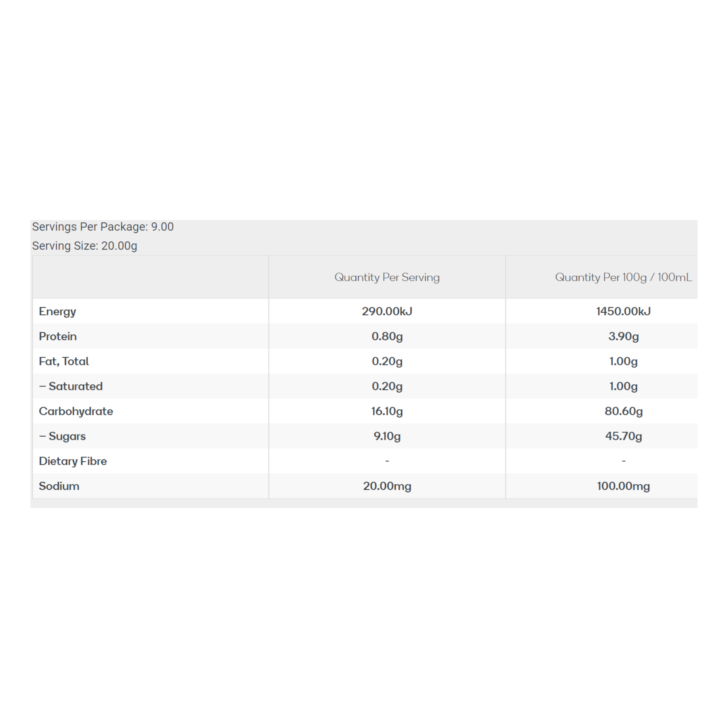
Task: Click the 80.60g carbohydrate per 100g value
Action: (623, 411)
